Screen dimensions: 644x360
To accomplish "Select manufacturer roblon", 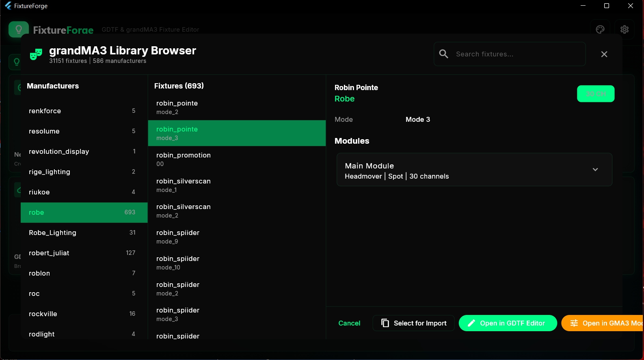I will pos(84,273).
